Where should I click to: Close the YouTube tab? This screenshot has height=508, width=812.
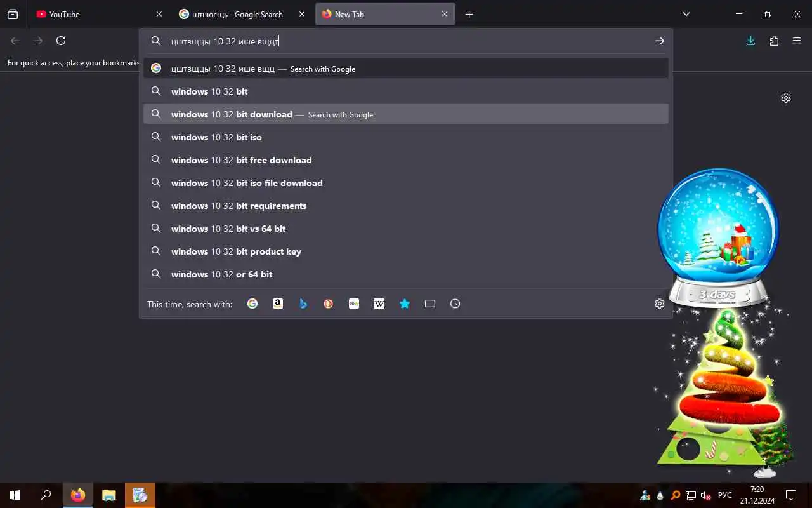coord(159,14)
